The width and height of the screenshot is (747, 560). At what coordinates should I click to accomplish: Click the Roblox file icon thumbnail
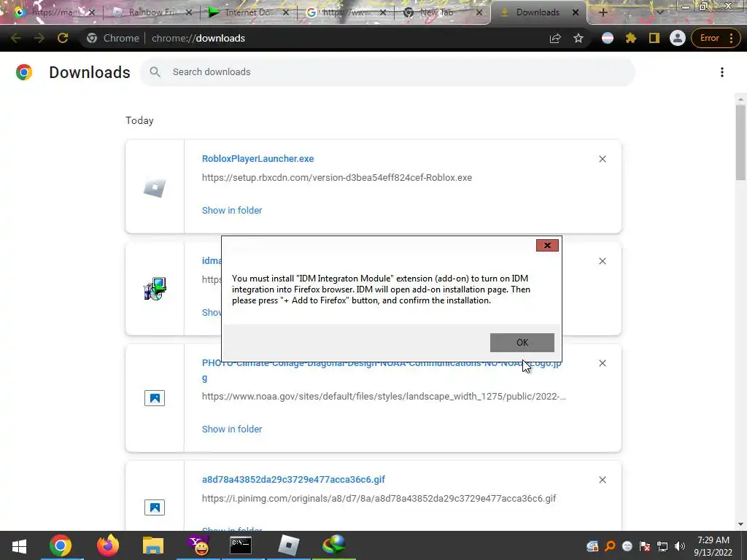(x=155, y=187)
